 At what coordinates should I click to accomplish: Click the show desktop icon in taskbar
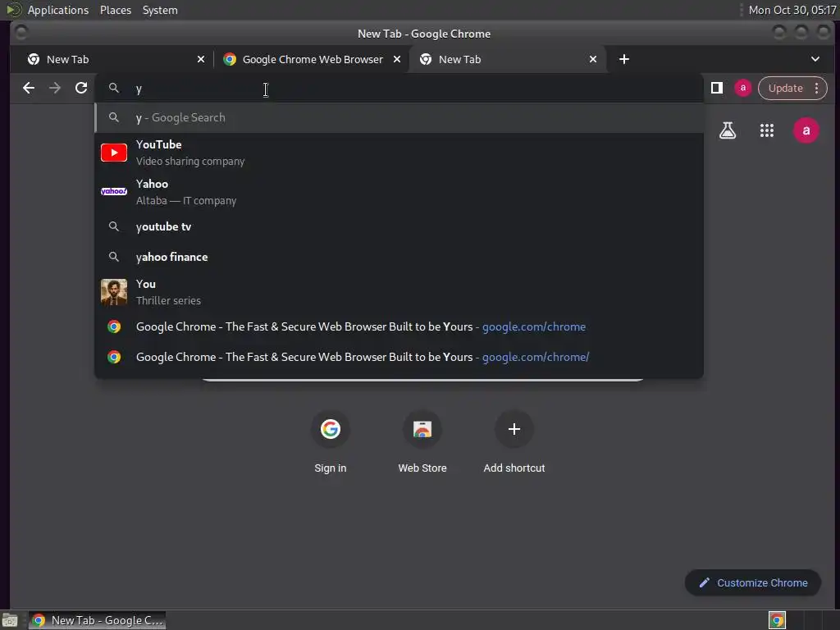[10, 620]
